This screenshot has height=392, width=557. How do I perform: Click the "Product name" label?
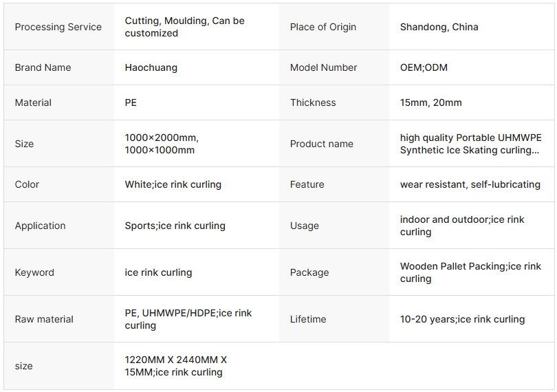click(321, 144)
